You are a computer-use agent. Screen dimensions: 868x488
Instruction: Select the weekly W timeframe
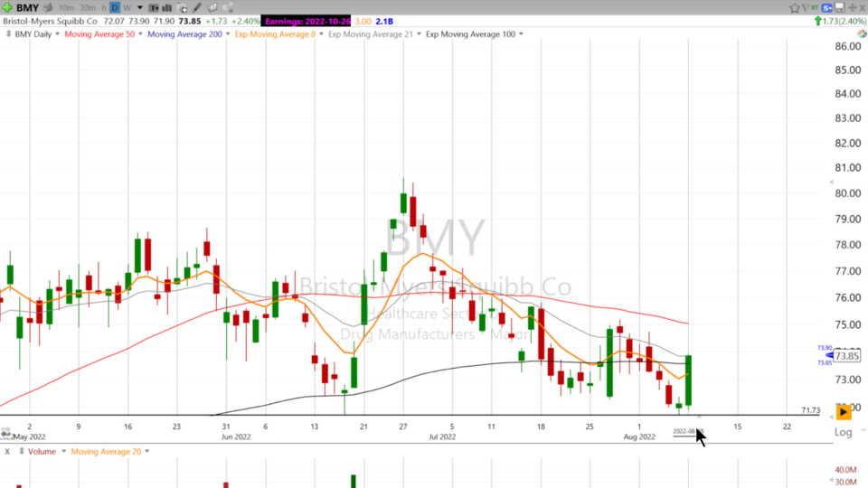coord(127,8)
